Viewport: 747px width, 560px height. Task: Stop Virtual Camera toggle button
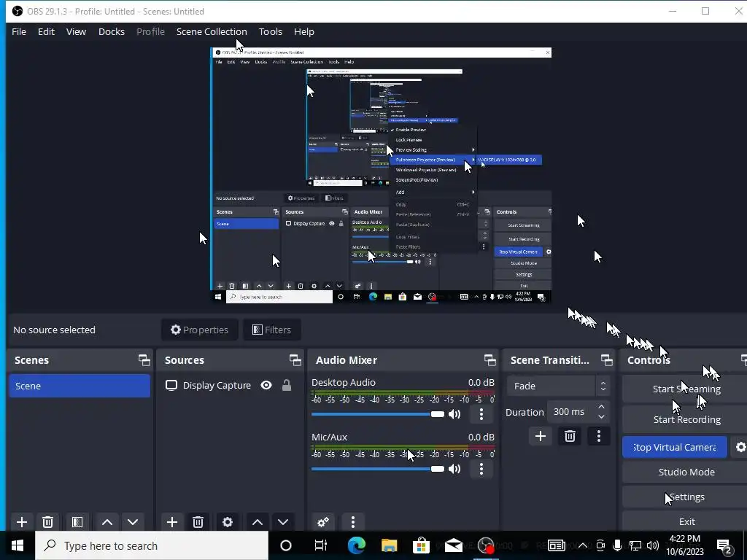coord(675,447)
